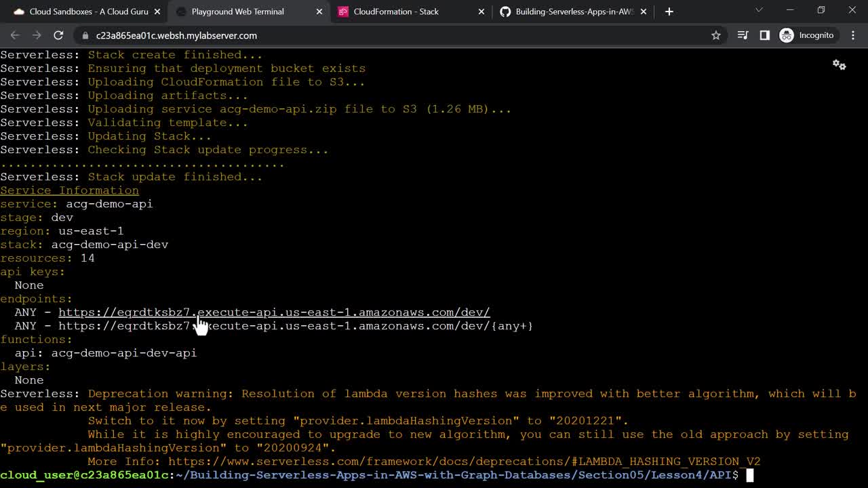Close the Playground Web Terminal tab
Viewport: 868px width, 488px height.
319,12
